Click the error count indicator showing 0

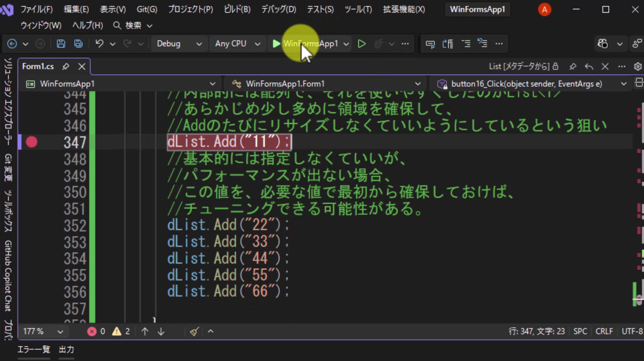point(96,331)
